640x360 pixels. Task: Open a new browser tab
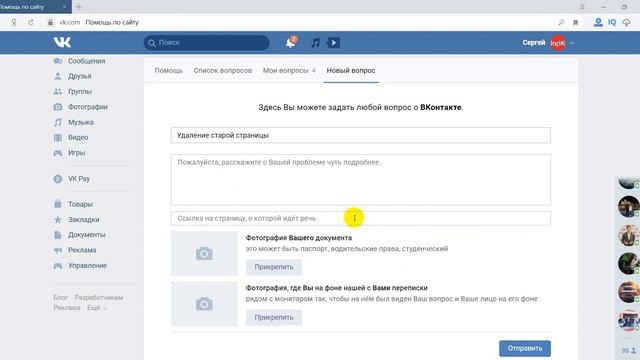coord(79,7)
